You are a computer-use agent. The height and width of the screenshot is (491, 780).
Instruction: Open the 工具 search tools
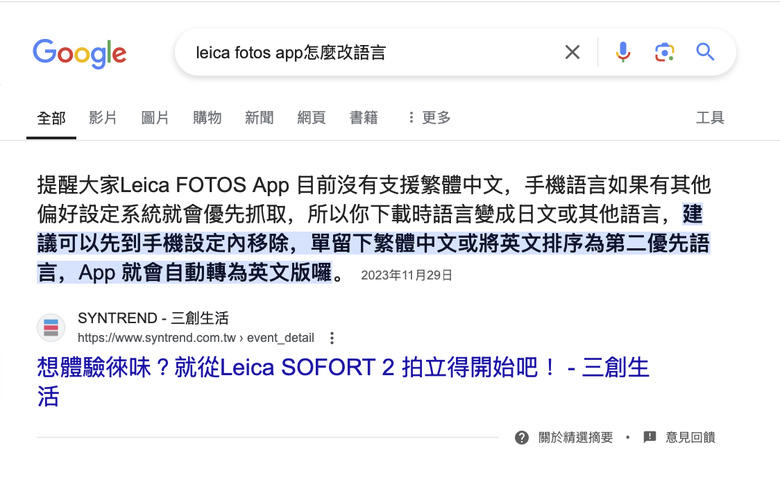click(710, 118)
